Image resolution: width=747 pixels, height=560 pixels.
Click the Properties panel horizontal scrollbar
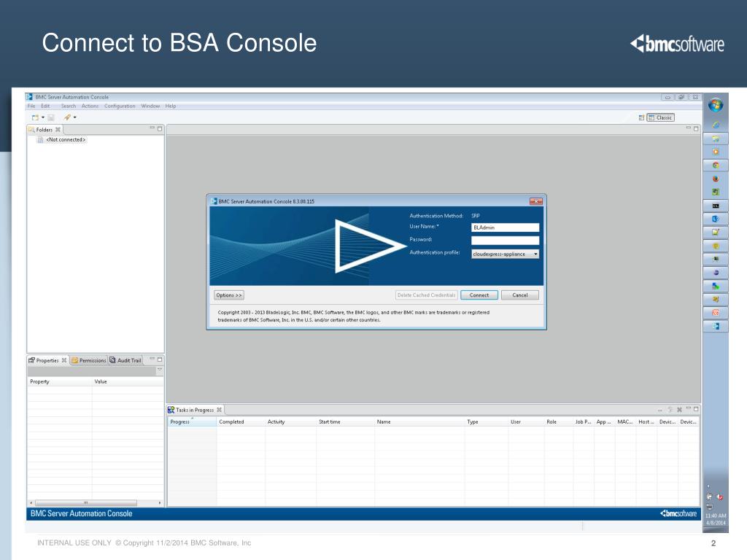click(x=86, y=503)
